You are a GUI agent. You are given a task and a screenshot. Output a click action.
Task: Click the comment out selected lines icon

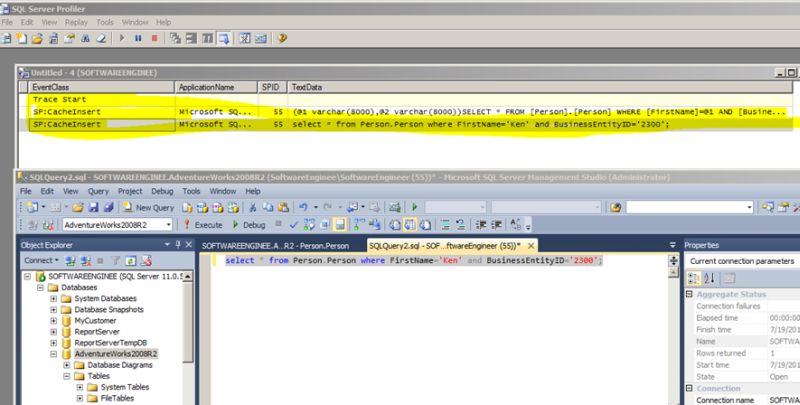tap(445, 224)
